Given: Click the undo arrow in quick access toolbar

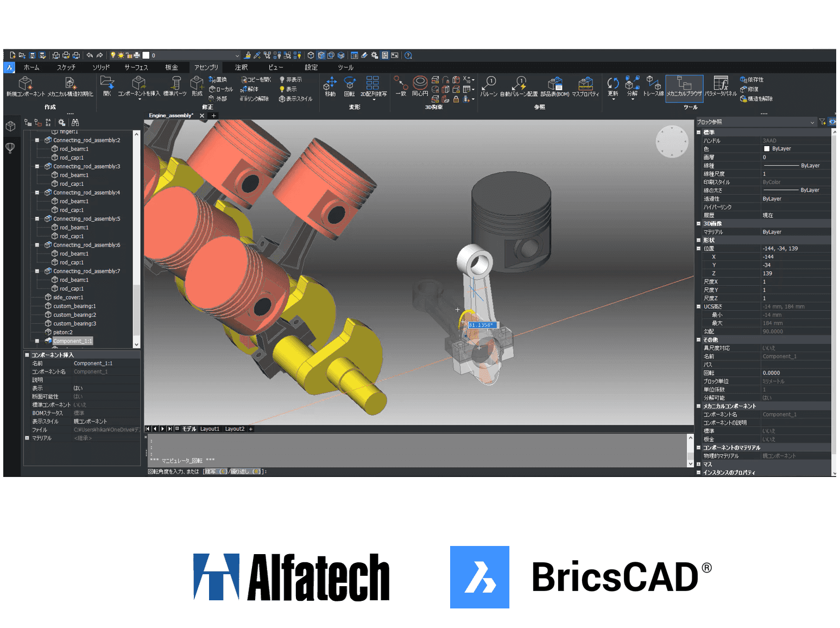Looking at the screenshot, I should [x=90, y=55].
